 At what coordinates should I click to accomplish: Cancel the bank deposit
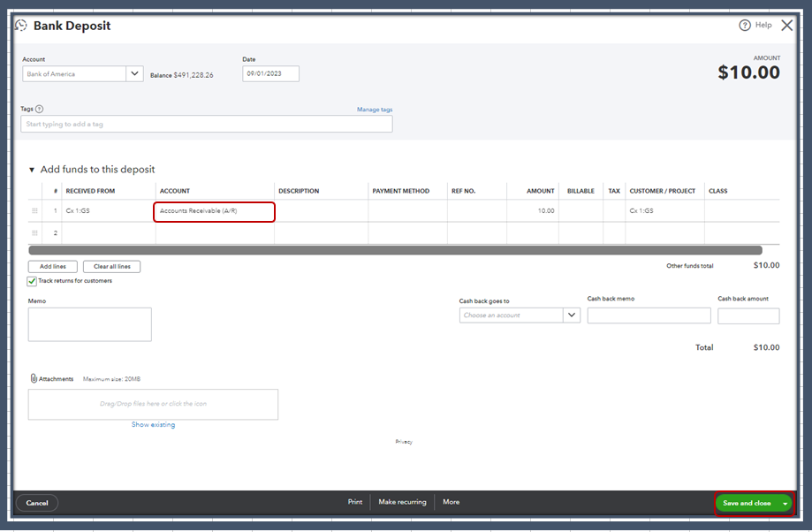coord(36,502)
